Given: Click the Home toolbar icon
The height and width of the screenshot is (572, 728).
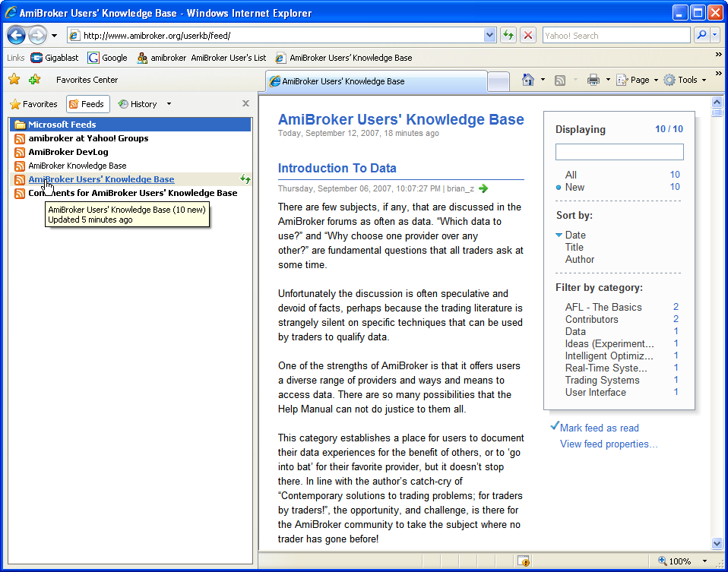Looking at the screenshot, I should (528, 80).
